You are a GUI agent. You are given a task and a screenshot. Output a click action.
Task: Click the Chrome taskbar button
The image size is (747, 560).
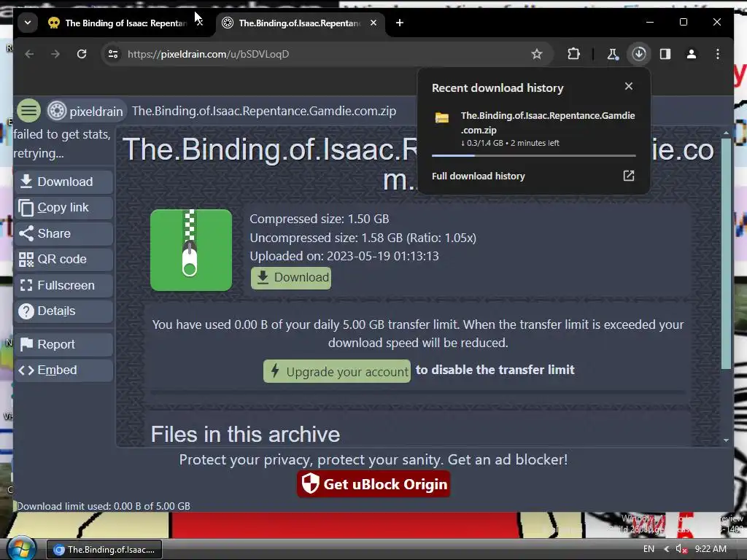click(104, 550)
